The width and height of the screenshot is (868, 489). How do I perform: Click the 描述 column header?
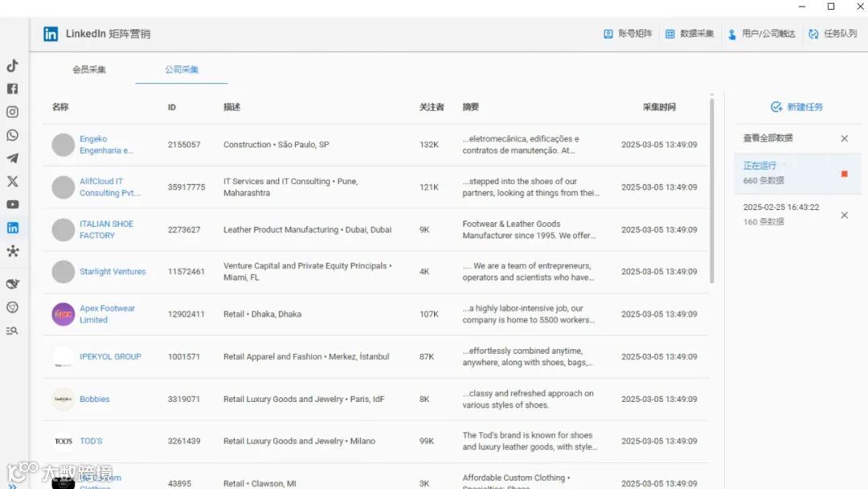click(x=232, y=107)
